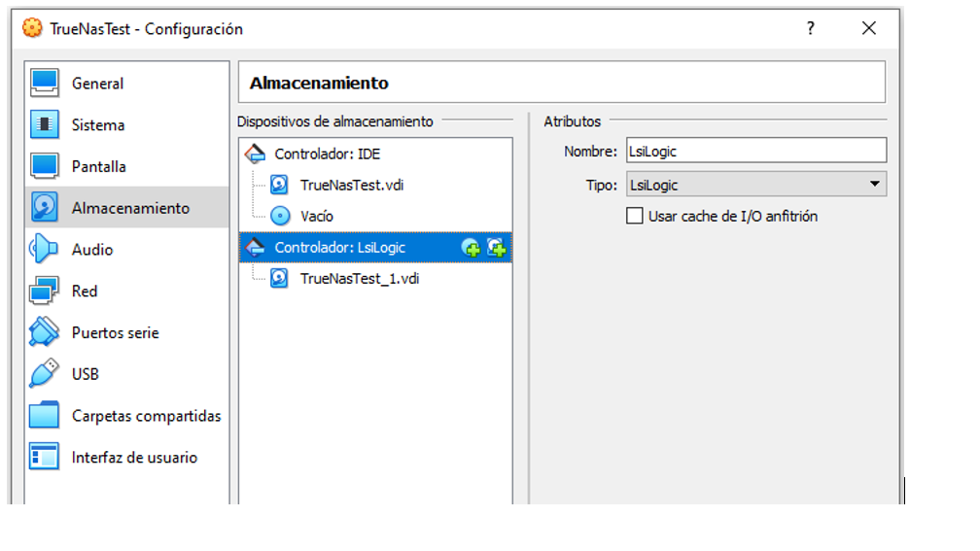Click the USB plug icon
Image resolution: width=980 pixels, height=551 pixels.
tap(44, 373)
